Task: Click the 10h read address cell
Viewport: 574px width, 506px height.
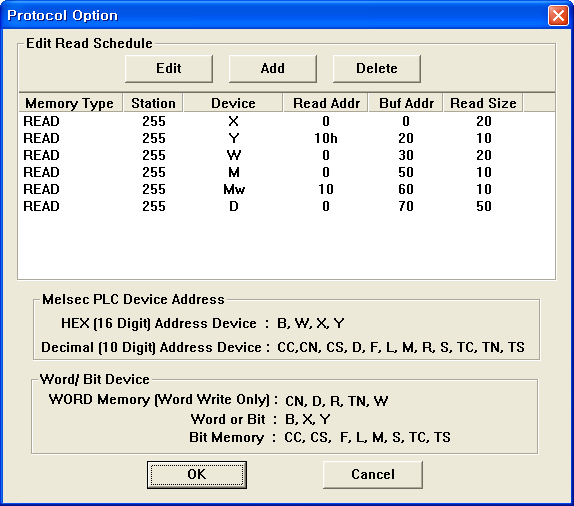Action: [326, 138]
